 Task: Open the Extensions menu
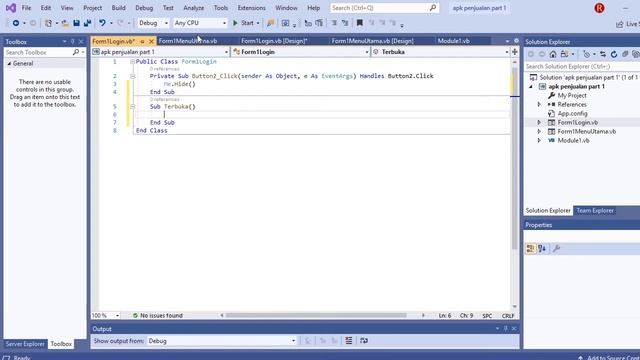tap(251, 8)
